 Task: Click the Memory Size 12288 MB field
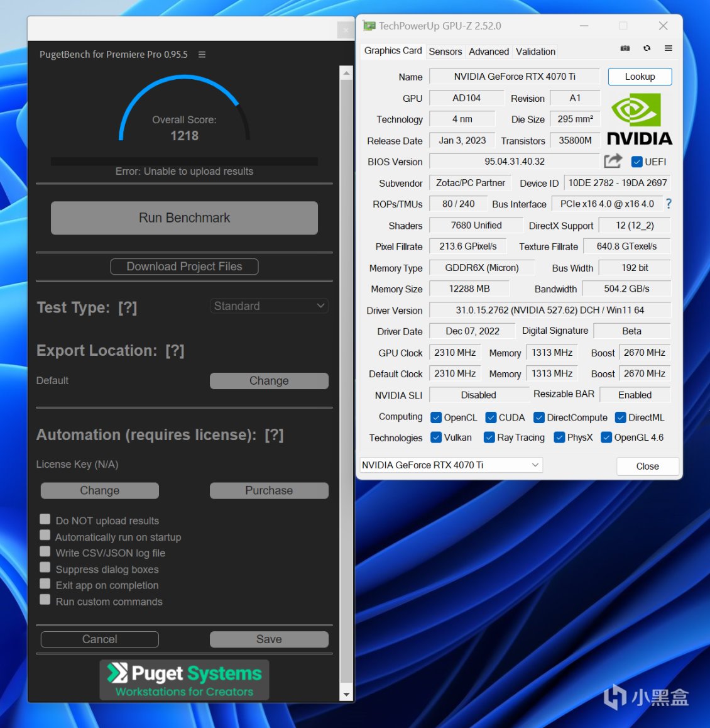click(469, 289)
